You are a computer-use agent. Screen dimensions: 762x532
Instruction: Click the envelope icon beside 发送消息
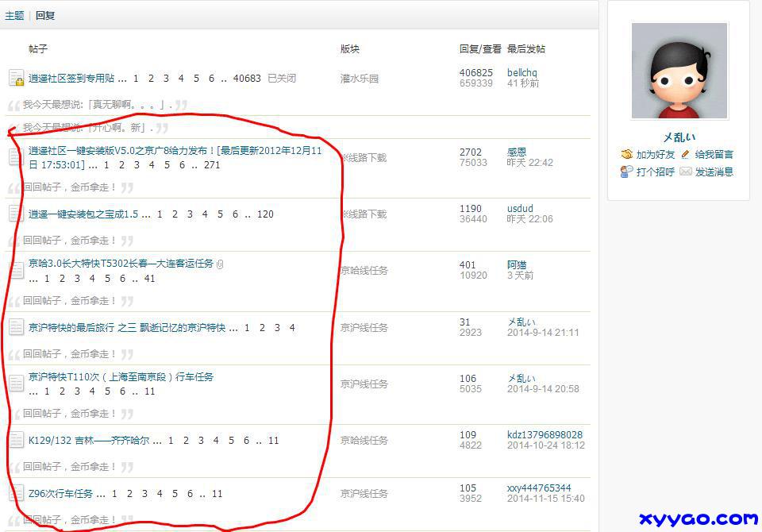pyautogui.click(x=686, y=172)
